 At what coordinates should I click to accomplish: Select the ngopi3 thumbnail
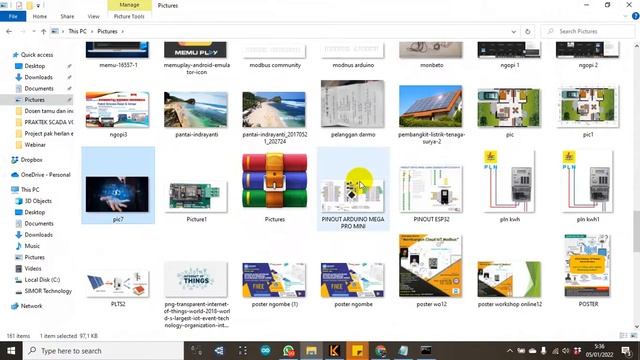[118, 109]
